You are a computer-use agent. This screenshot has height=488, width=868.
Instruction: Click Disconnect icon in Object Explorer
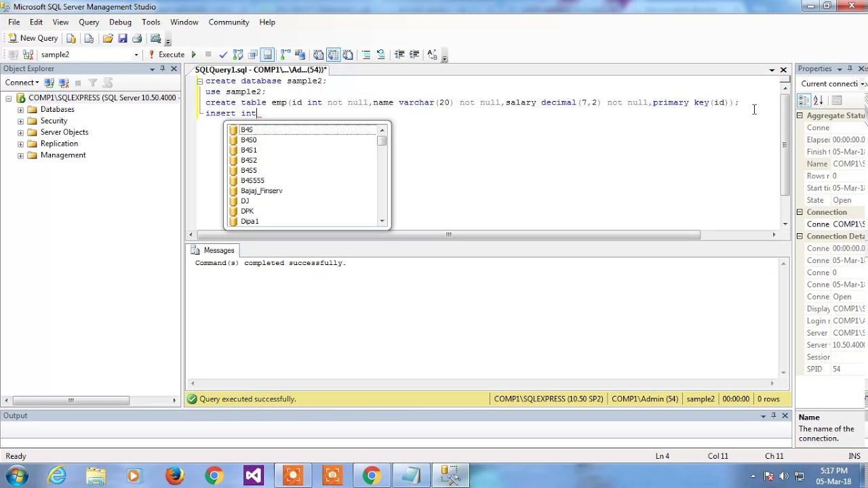[64, 83]
